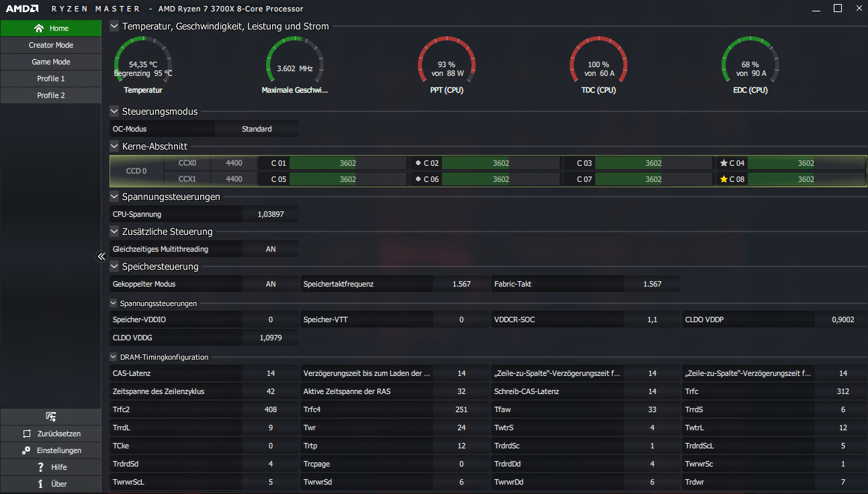868x494 pixels.
Task: Click the Einstellungen gears icon
Action: coord(26,450)
